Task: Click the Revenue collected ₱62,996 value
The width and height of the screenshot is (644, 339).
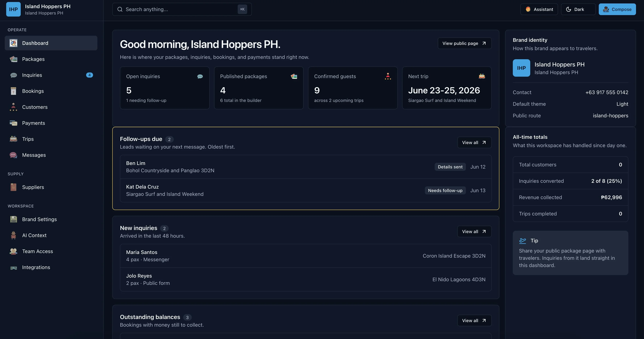Action: click(611, 197)
